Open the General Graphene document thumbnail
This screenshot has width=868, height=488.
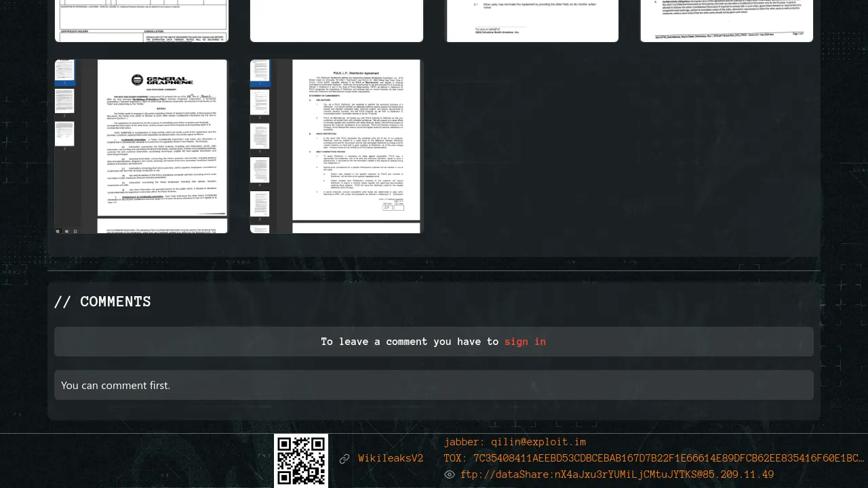[x=142, y=146]
